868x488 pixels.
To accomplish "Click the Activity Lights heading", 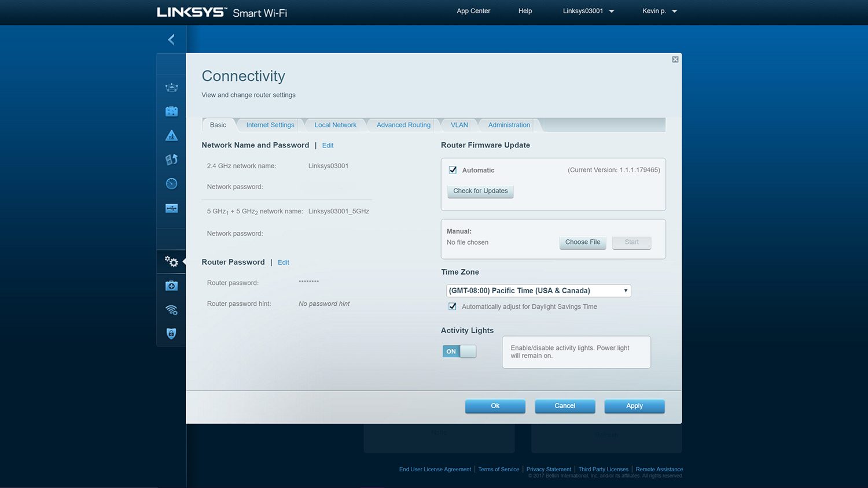I will (x=468, y=331).
